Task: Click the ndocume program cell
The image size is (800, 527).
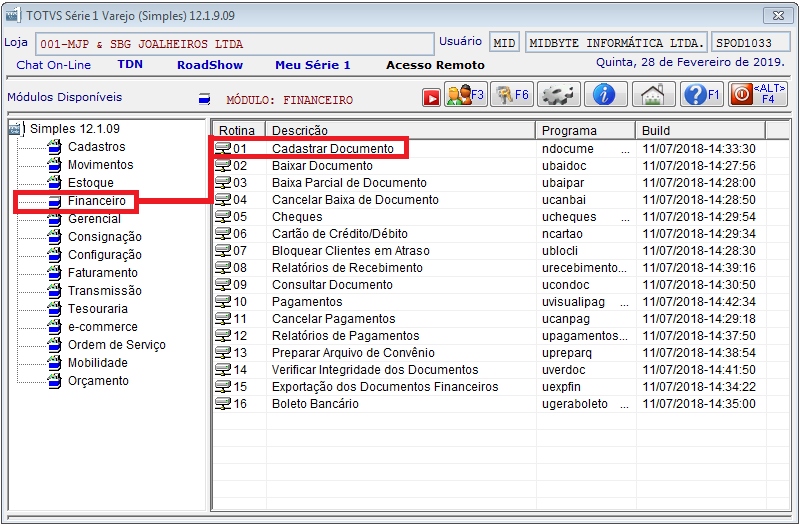Action: [x=585, y=148]
